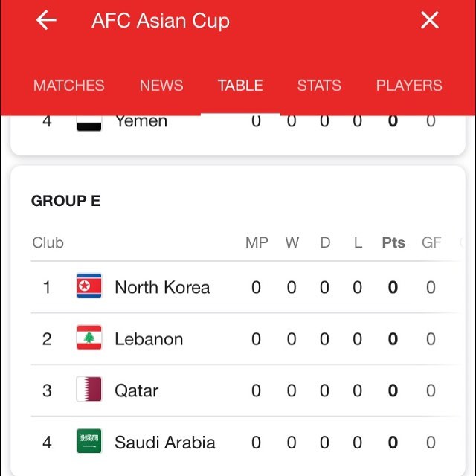This screenshot has width=476, height=476.
Task: Click the Pts column header
Action: [x=393, y=242]
